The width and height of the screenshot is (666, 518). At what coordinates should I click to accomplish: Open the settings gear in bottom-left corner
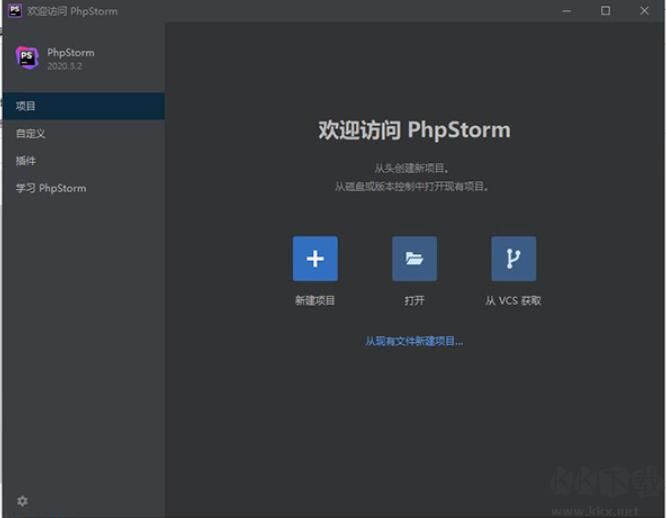point(22,501)
